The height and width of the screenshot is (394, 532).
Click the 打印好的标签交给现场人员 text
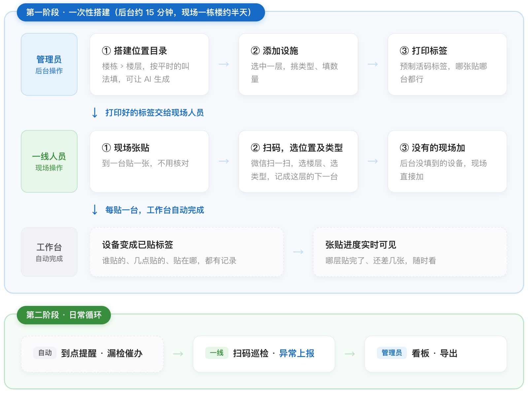click(154, 113)
